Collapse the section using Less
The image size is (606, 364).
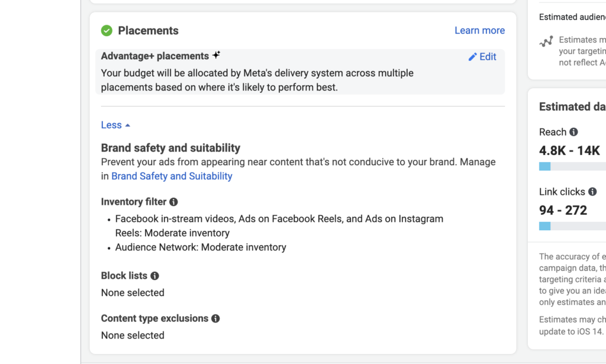(x=115, y=125)
